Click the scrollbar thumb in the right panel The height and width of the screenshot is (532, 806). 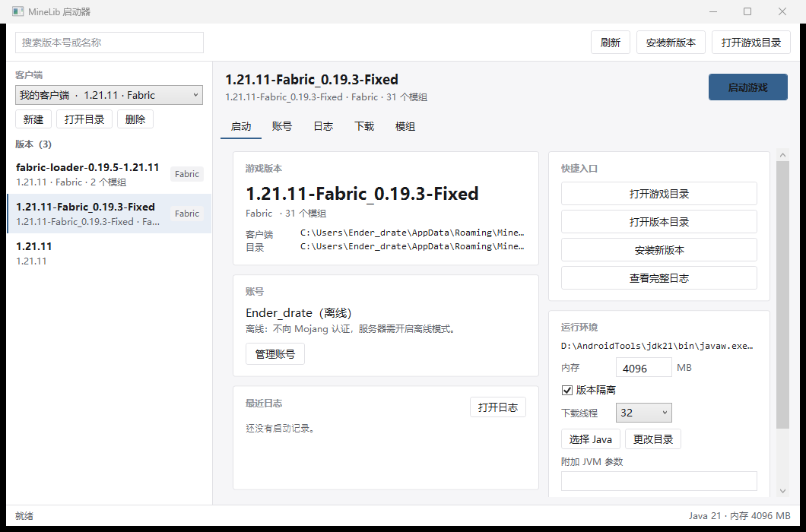click(782, 295)
